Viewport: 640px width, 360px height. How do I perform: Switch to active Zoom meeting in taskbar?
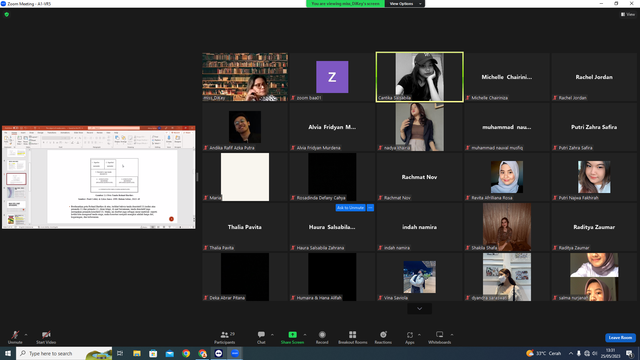coord(235,353)
